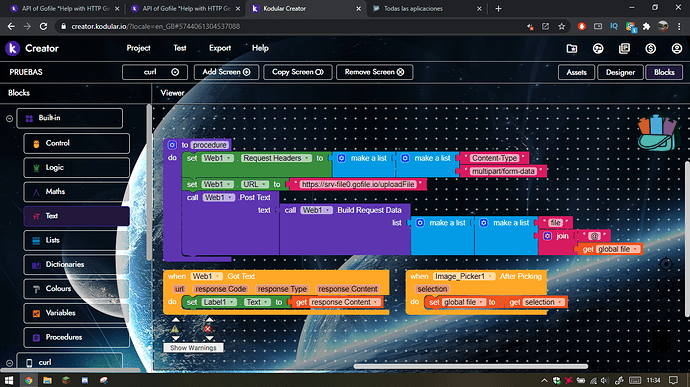Open the Export menu

click(x=220, y=48)
